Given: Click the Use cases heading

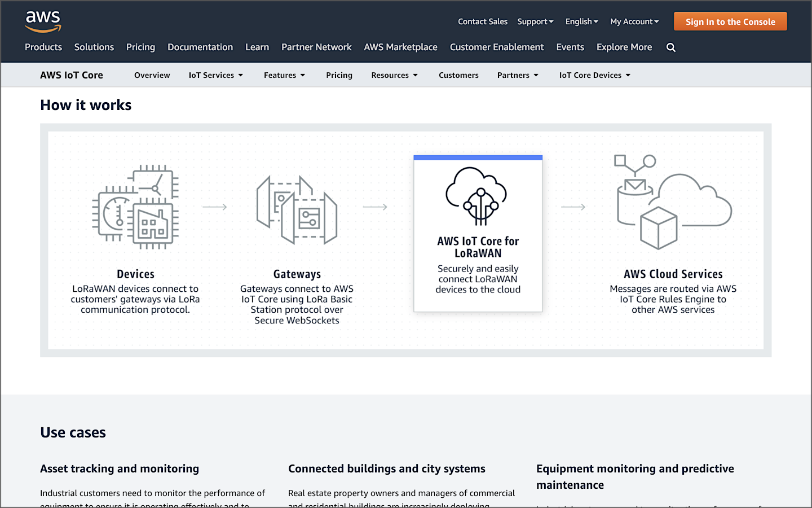Looking at the screenshot, I should [x=73, y=433].
